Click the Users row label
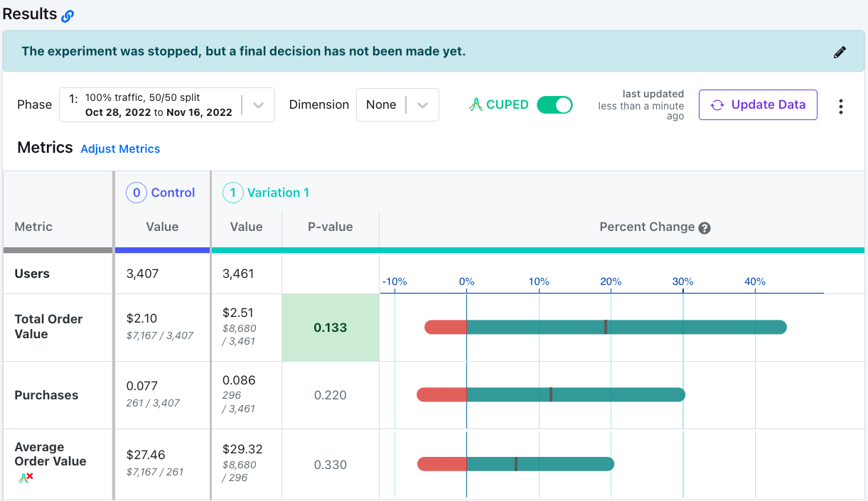The height and width of the screenshot is (501, 868). tap(32, 274)
